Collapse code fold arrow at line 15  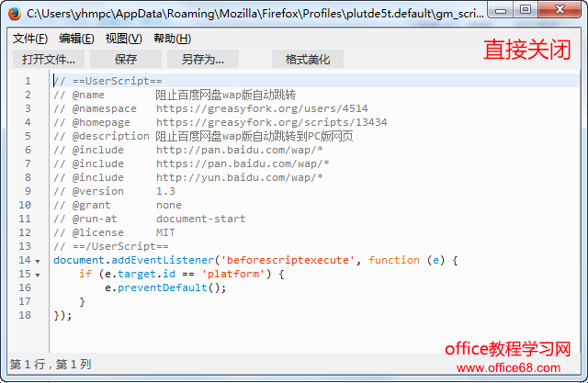(38, 275)
